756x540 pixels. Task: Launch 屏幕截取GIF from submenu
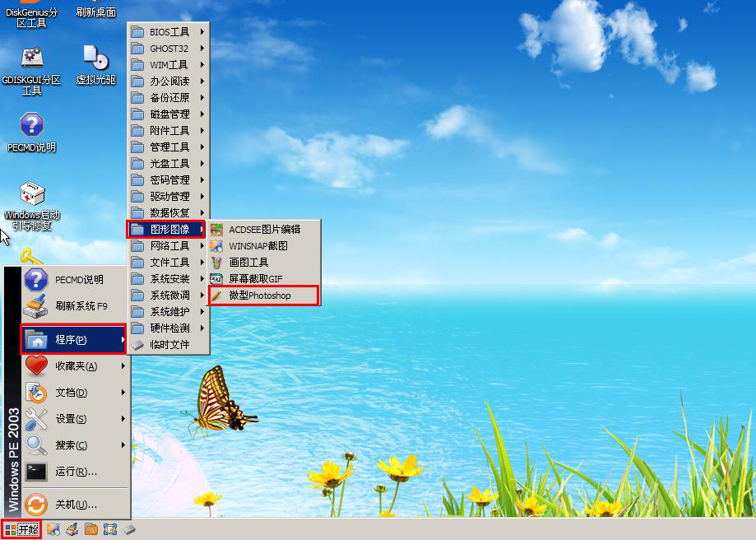tap(264, 278)
